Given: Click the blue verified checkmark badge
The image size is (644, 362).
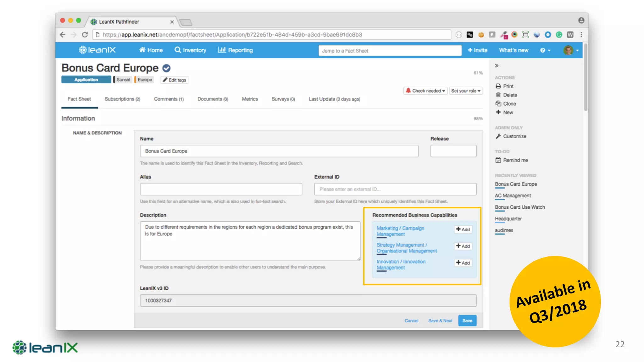Looking at the screenshot, I should click(x=166, y=68).
